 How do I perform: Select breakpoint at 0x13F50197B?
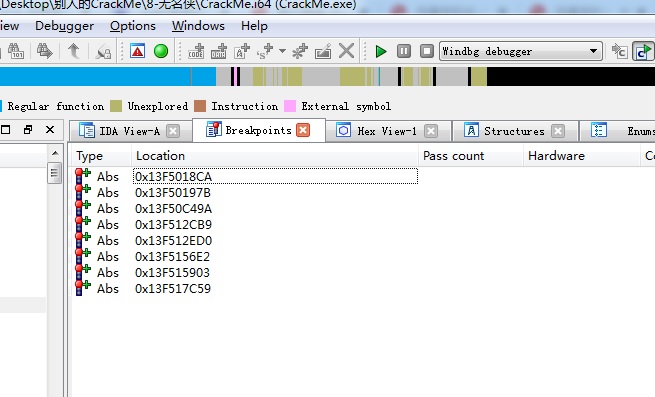coord(173,193)
